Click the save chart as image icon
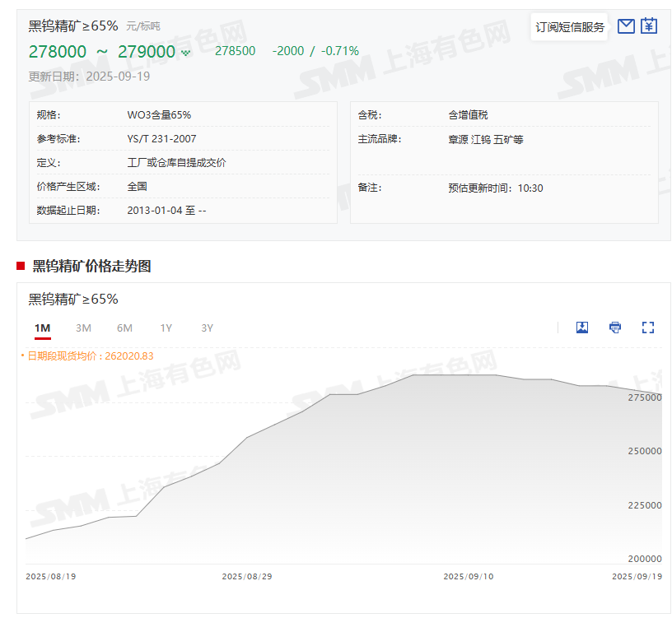Image resolution: width=672 pixels, height=618 pixels. 582,328
